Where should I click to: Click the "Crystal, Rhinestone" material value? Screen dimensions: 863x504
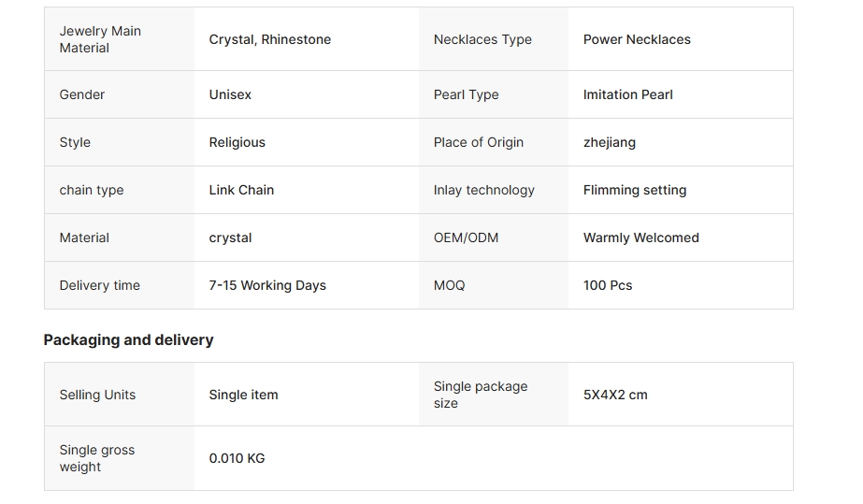tap(269, 39)
